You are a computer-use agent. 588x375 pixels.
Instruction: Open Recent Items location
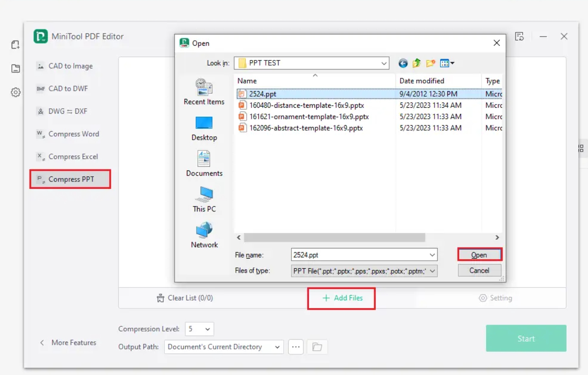coord(204,92)
